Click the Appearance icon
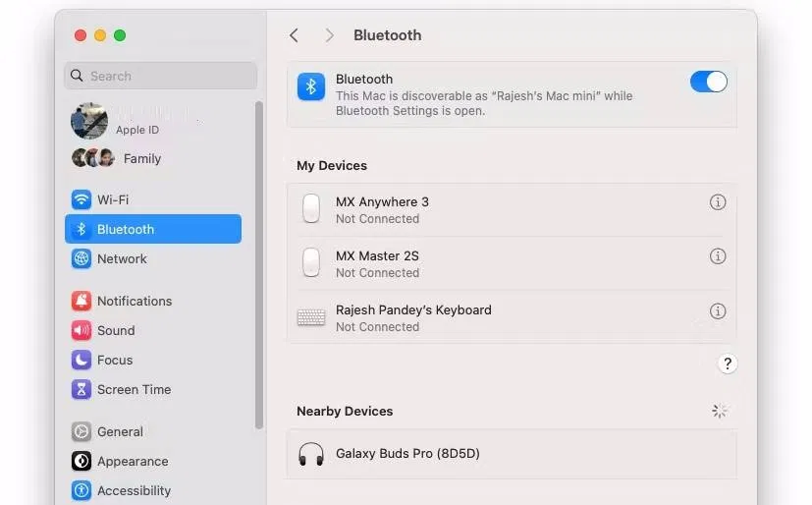Screen dimensions: 812x505 81,461
